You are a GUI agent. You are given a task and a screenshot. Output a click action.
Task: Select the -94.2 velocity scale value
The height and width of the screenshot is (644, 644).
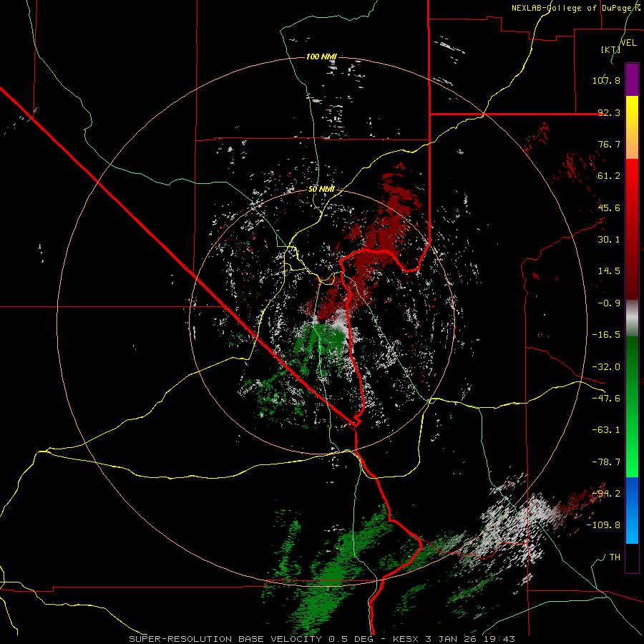tap(606, 494)
